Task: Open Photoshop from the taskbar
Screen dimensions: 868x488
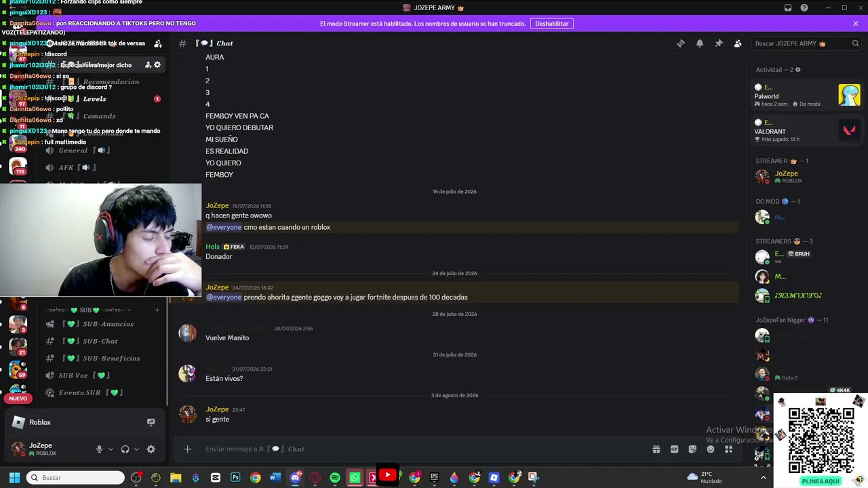Action: [x=235, y=478]
